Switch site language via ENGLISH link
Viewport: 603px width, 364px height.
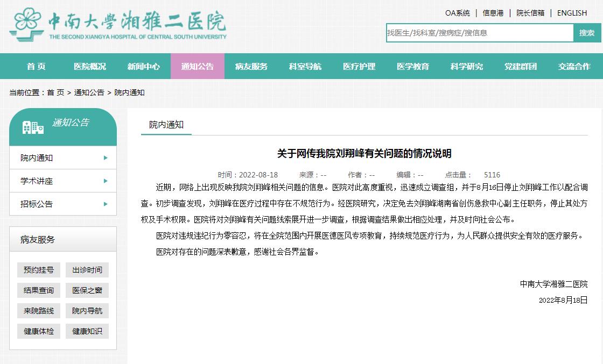[572, 13]
